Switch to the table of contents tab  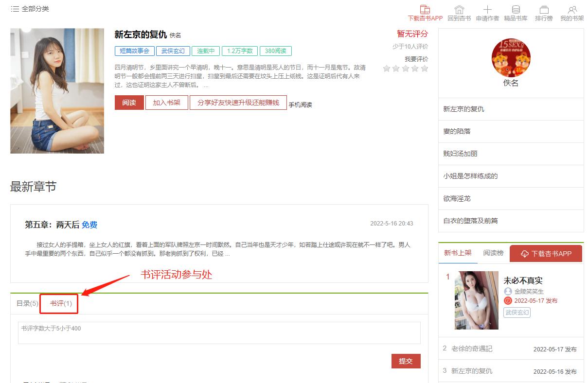pyautogui.click(x=27, y=303)
